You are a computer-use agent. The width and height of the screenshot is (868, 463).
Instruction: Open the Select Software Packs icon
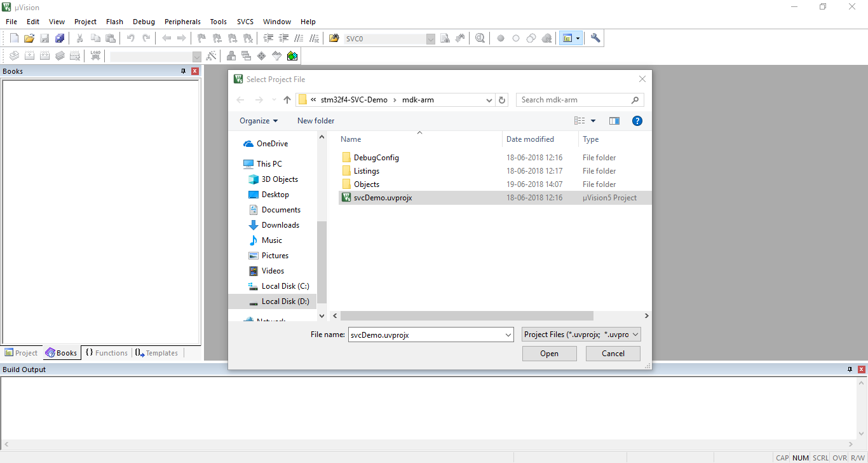276,56
